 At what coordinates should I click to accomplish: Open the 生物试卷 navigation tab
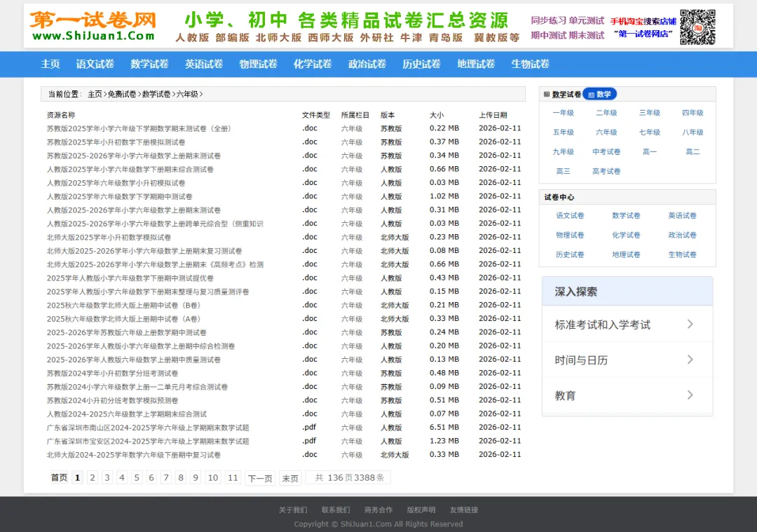click(531, 64)
